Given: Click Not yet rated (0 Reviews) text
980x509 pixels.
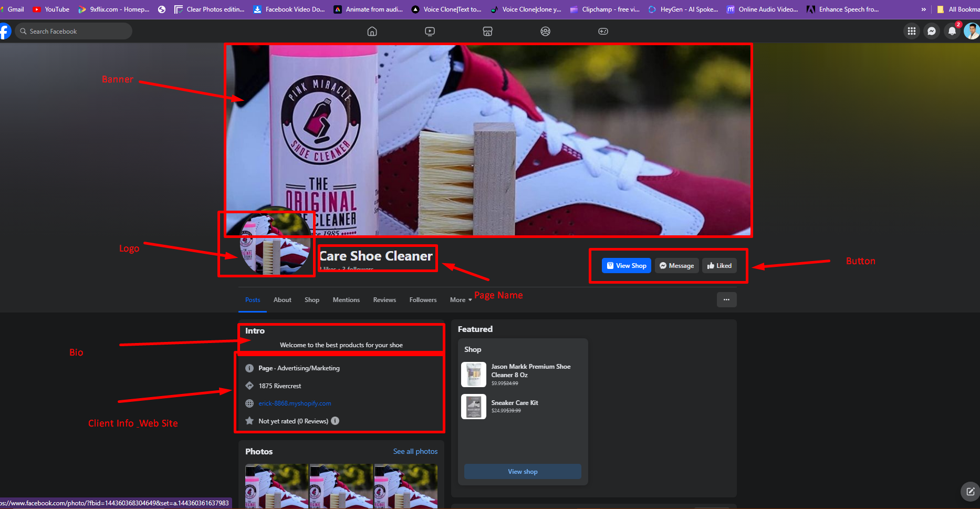Looking at the screenshot, I should (293, 421).
